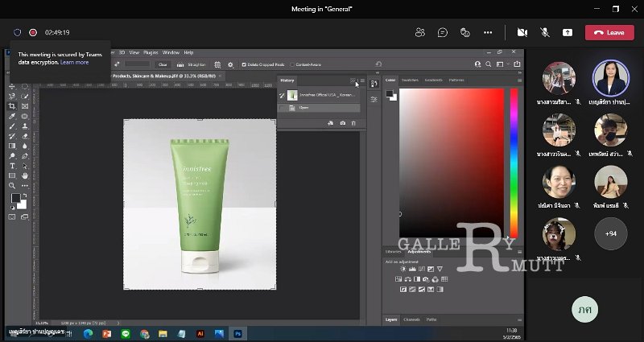Image resolution: width=644 pixels, height=342 pixels.
Task: Click the Learn more encryption link
Action: [x=74, y=62]
